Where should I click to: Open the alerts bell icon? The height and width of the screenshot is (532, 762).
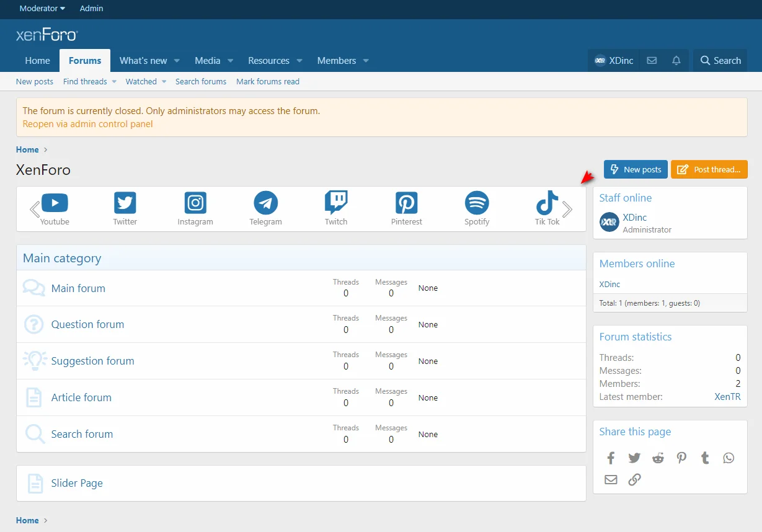tap(676, 61)
